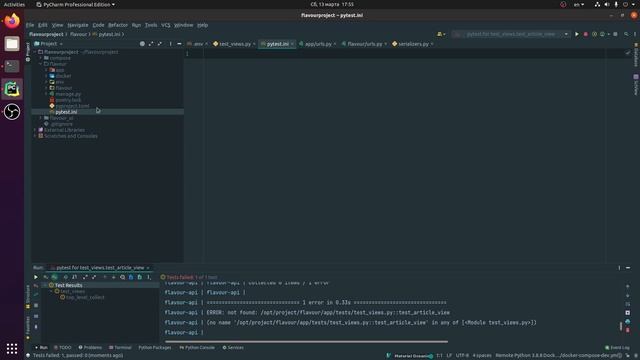
Task: Open the File menu
Action: point(30,25)
